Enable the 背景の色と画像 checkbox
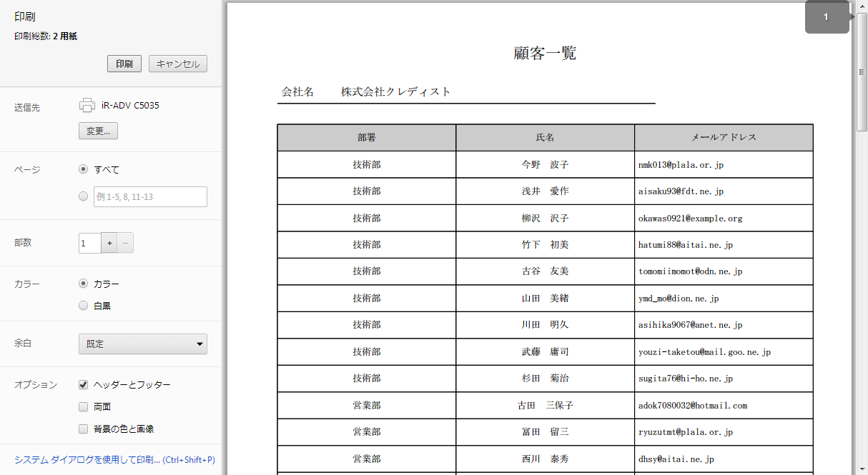 click(84, 429)
